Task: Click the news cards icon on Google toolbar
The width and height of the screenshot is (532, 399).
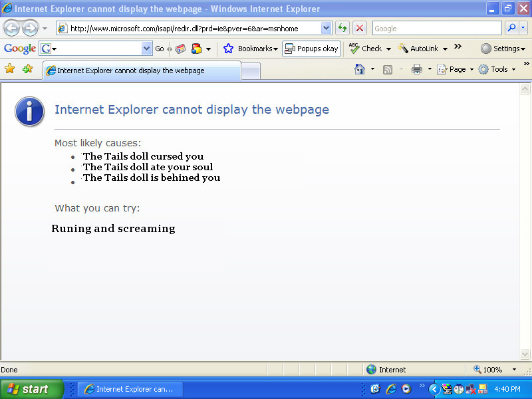Action: [x=180, y=49]
